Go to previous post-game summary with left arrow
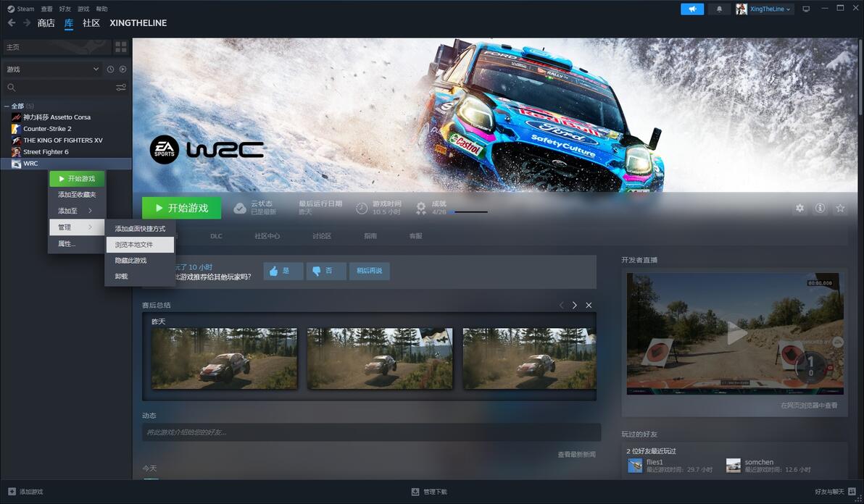The width and height of the screenshot is (864, 504). [562, 305]
